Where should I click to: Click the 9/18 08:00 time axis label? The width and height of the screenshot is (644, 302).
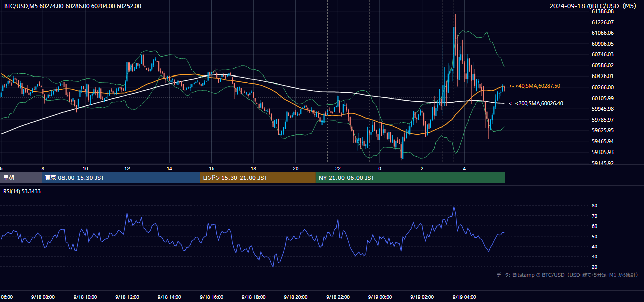(43, 297)
